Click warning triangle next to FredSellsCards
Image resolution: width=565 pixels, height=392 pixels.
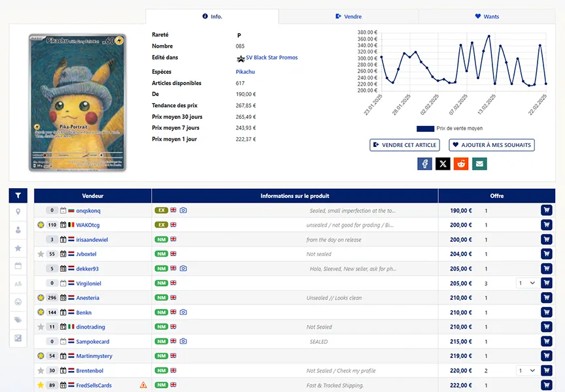coord(143,385)
